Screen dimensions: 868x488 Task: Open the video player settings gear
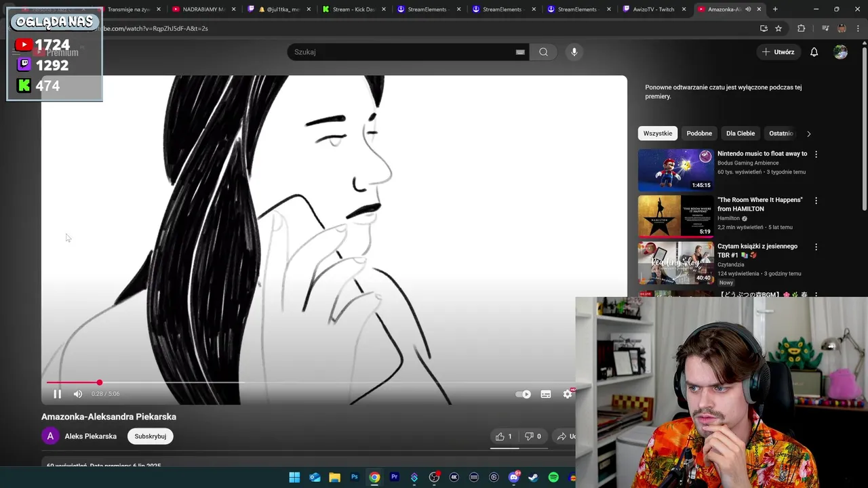[x=568, y=394]
